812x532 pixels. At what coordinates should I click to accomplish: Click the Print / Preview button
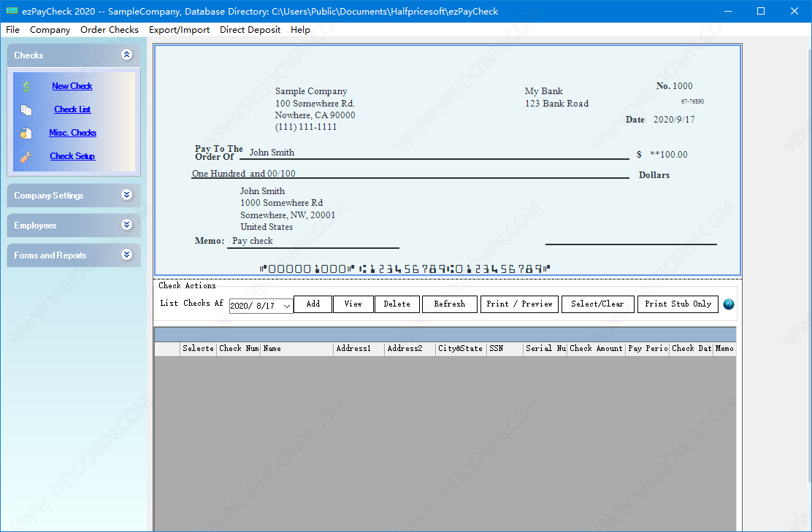(x=519, y=304)
